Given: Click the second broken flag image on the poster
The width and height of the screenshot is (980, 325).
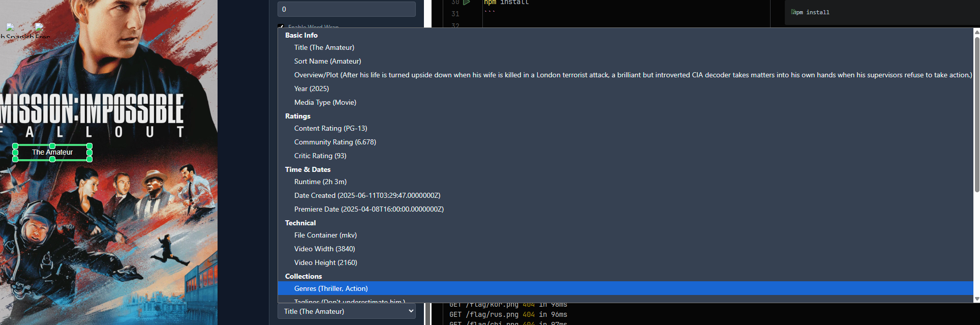Looking at the screenshot, I should [x=40, y=27].
